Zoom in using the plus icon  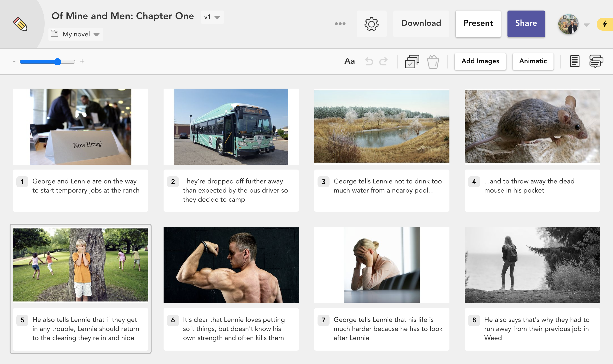point(83,61)
